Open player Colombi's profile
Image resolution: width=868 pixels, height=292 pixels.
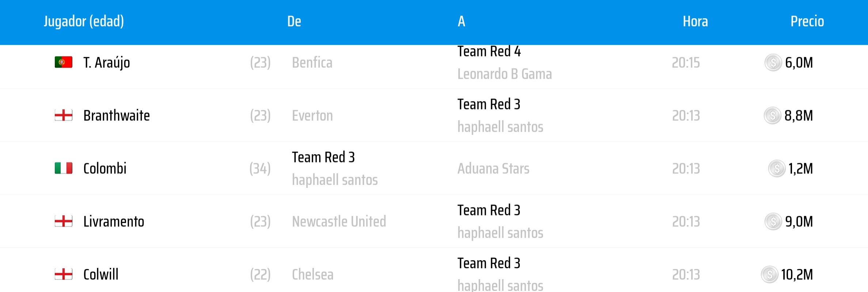(105, 169)
